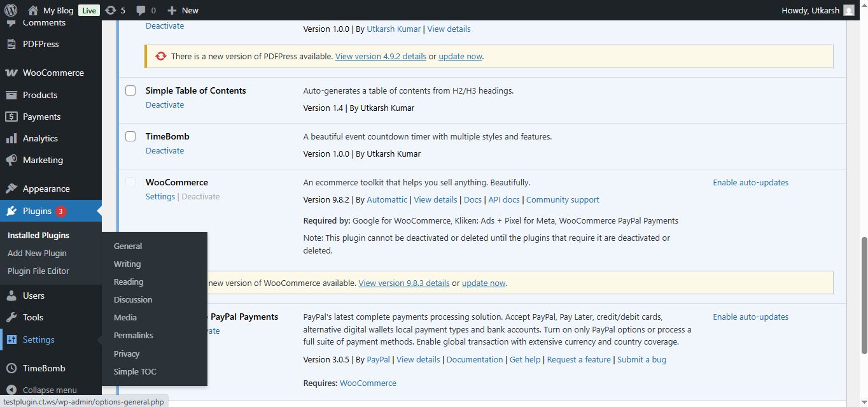This screenshot has height=407, width=868.
Task: Click the TimeBomb clock icon in sidebar
Action: [11, 368]
